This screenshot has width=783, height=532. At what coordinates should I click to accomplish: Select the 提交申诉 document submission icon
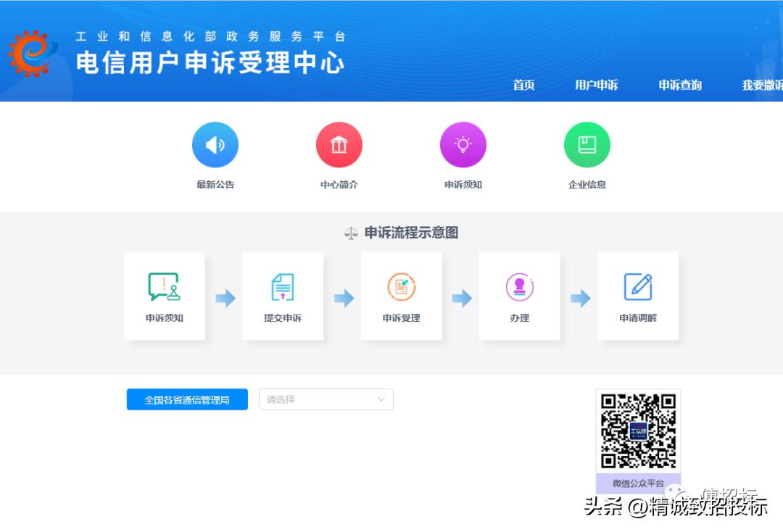(283, 288)
